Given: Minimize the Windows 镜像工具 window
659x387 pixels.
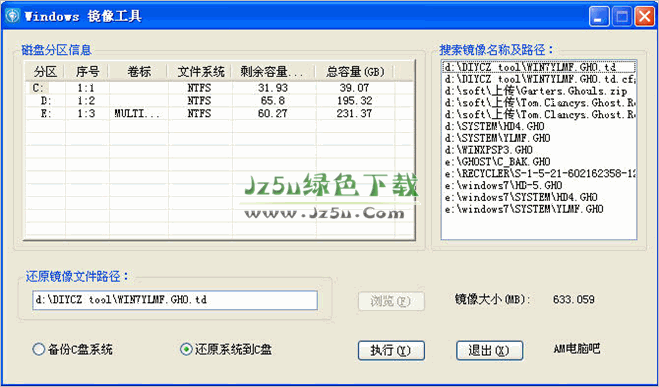Looking at the screenshot, I should [599, 17].
